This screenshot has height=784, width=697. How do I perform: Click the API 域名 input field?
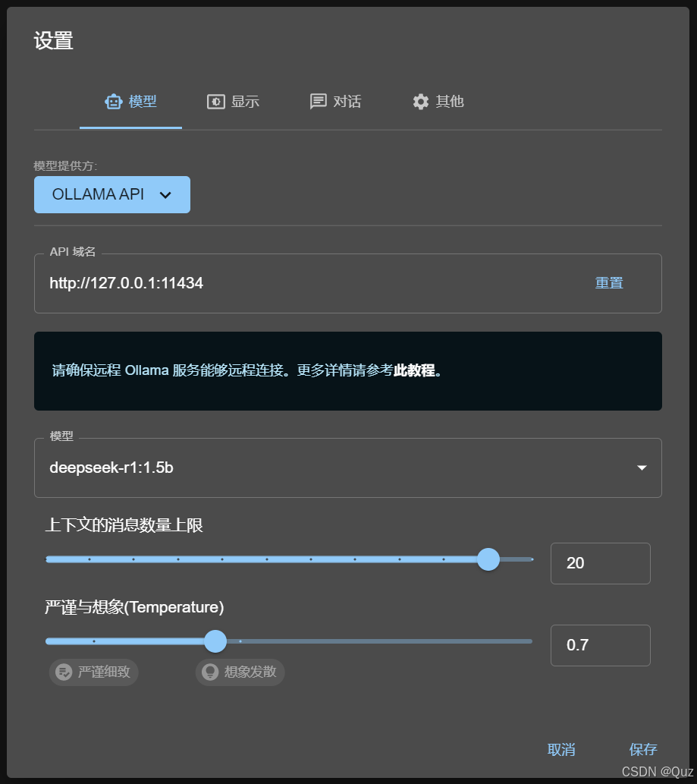tap(348, 284)
